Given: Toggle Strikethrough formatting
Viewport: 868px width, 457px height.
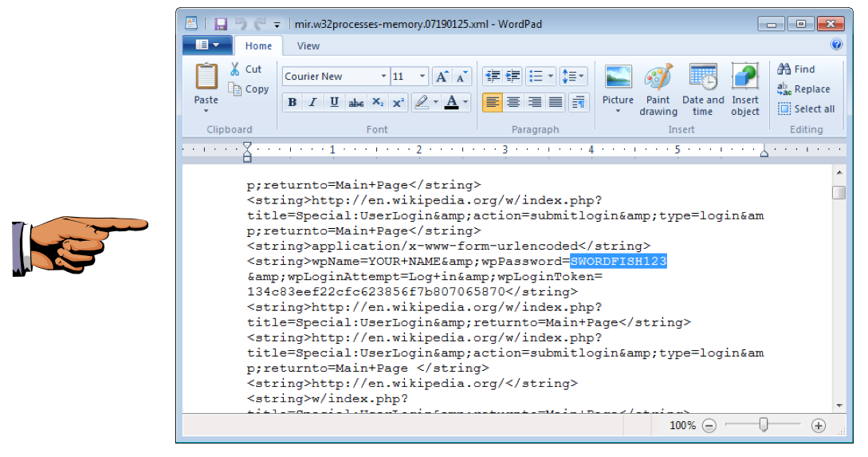Looking at the screenshot, I should 355,102.
